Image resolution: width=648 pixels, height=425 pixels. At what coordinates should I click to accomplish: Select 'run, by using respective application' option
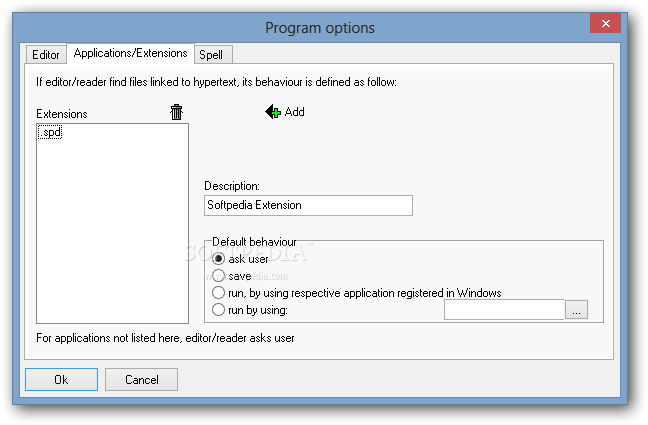[x=218, y=293]
